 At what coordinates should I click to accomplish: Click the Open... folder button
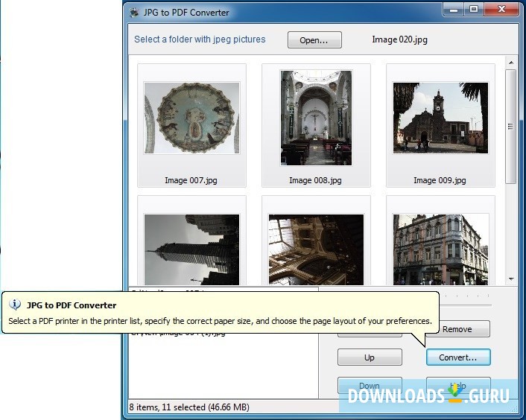314,40
